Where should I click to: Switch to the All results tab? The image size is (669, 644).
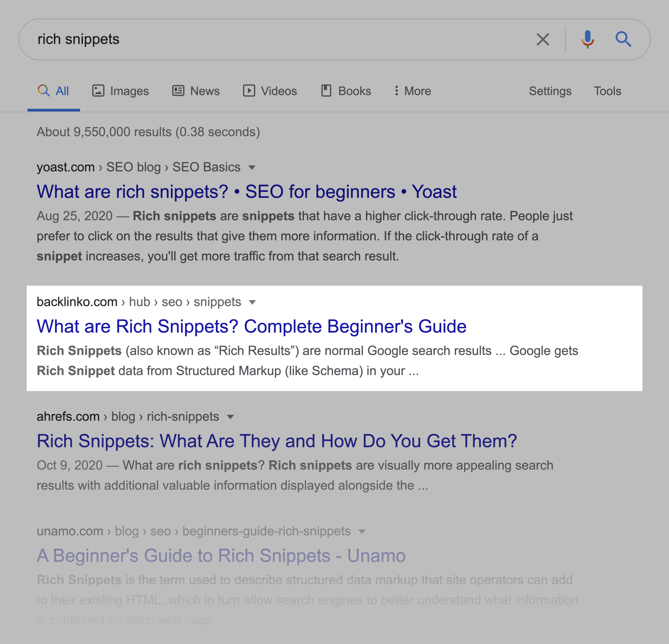pyautogui.click(x=54, y=91)
